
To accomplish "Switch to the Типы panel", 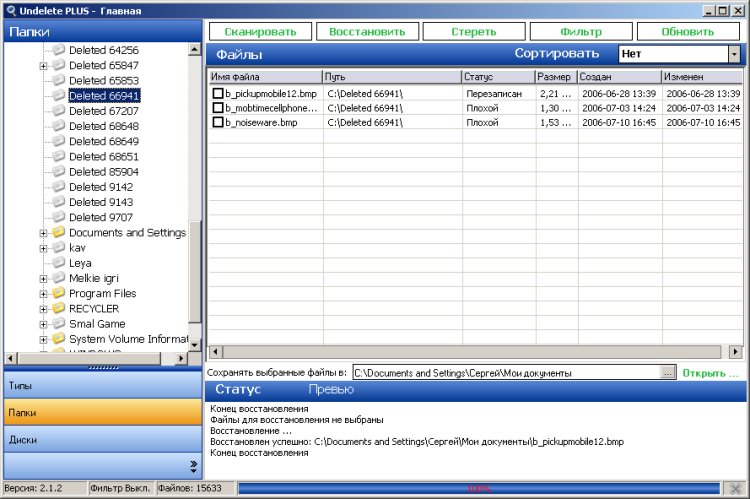I will click(x=103, y=386).
